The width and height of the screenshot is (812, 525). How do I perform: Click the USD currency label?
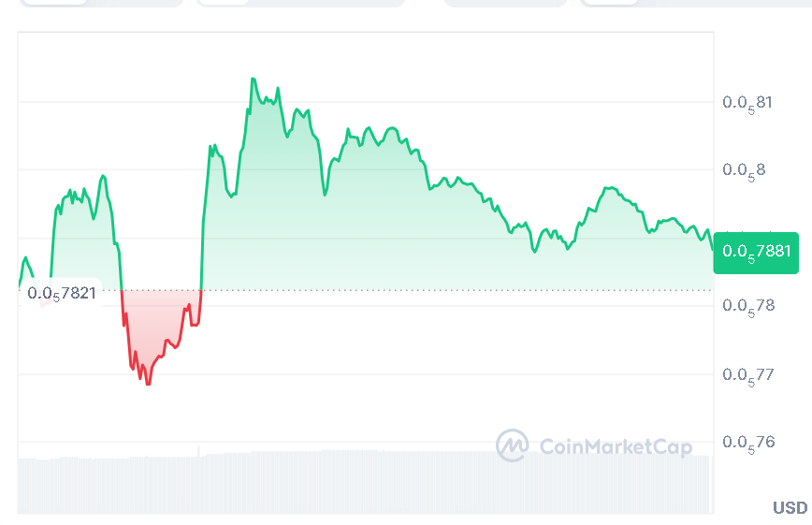click(790, 507)
